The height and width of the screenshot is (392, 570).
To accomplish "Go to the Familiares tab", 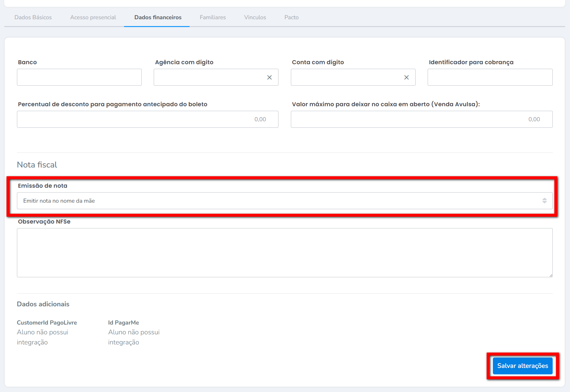I will pyautogui.click(x=213, y=17).
